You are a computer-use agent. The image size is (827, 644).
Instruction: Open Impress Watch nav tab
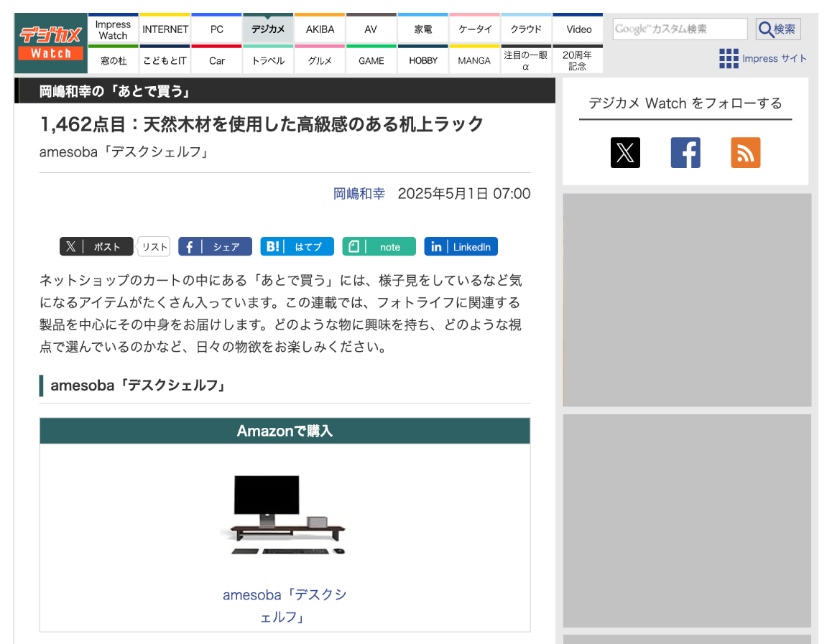(x=113, y=29)
